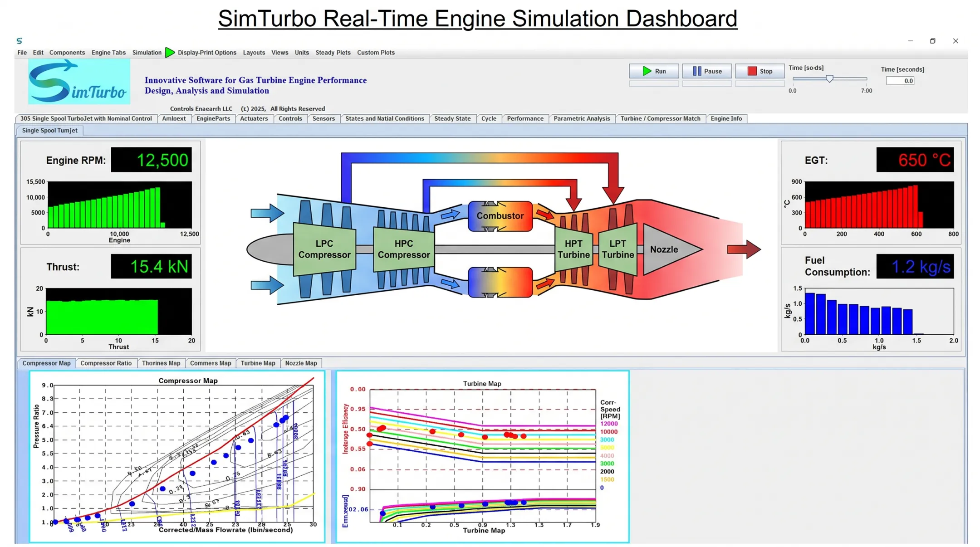Open the File menu
This screenshot has width=980, height=547.
tap(22, 53)
